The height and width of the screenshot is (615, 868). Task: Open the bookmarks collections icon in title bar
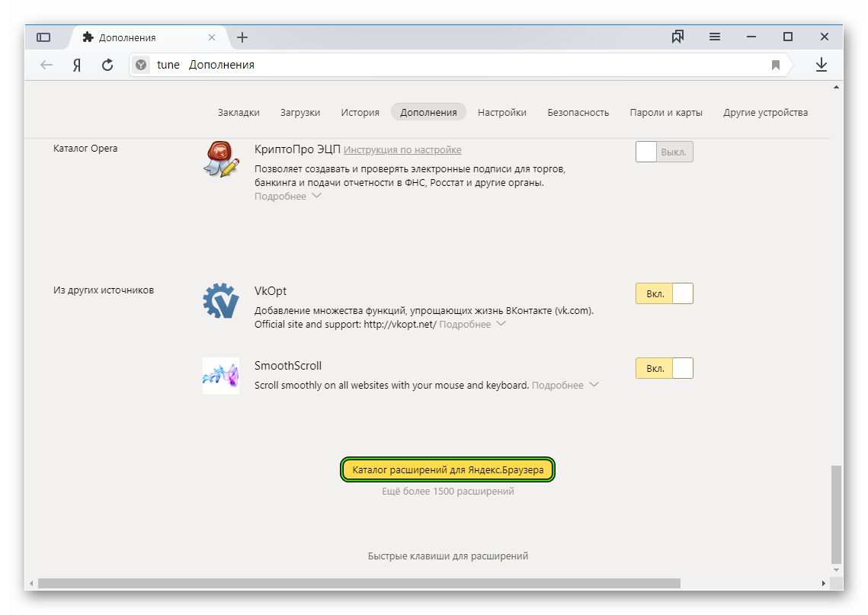677,37
